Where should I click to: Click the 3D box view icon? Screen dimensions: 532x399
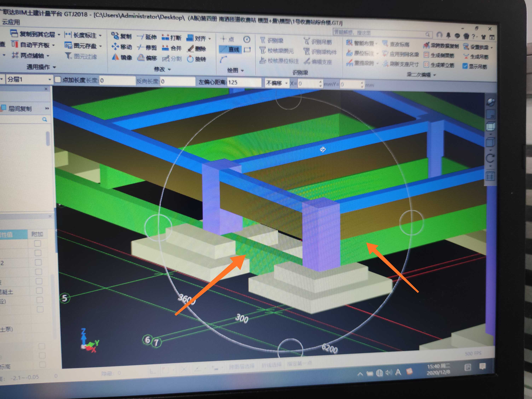490,126
